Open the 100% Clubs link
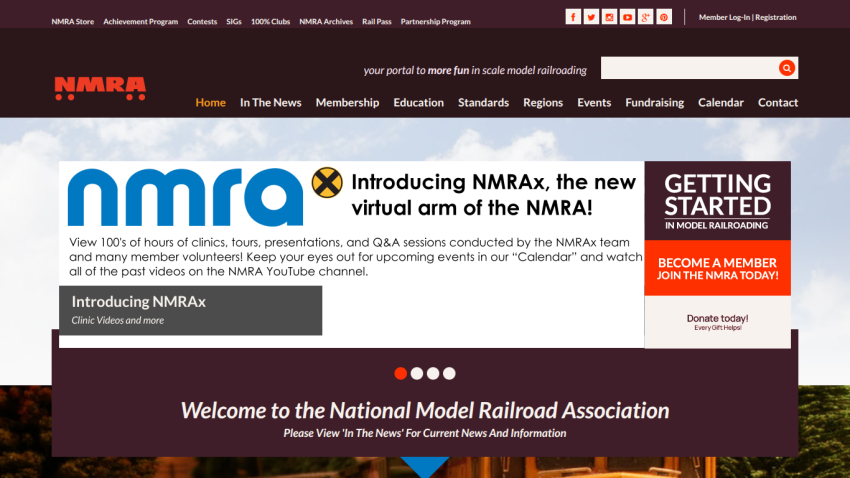This screenshot has height=478, width=850. (270, 22)
